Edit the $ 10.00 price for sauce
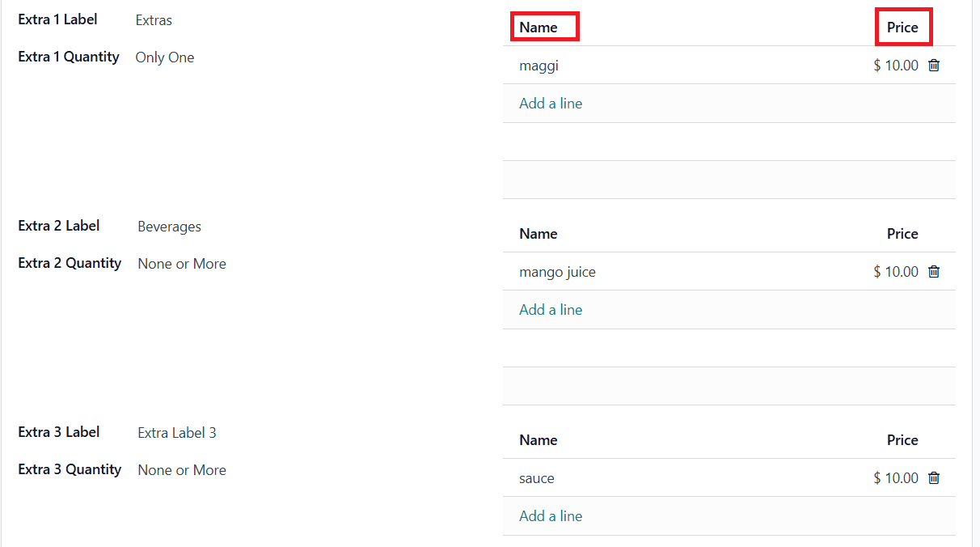Image resolution: width=980 pixels, height=547 pixels. click(896, 478)
